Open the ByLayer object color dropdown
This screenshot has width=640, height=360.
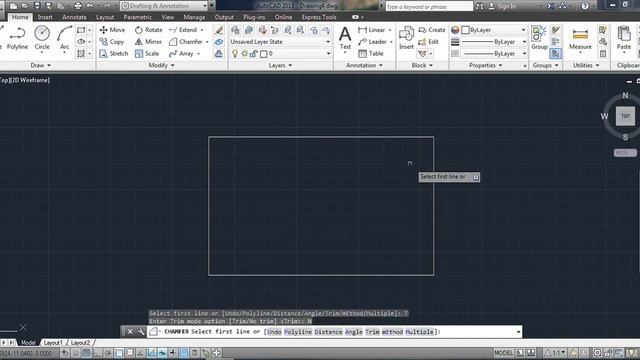tap(493, 30)
